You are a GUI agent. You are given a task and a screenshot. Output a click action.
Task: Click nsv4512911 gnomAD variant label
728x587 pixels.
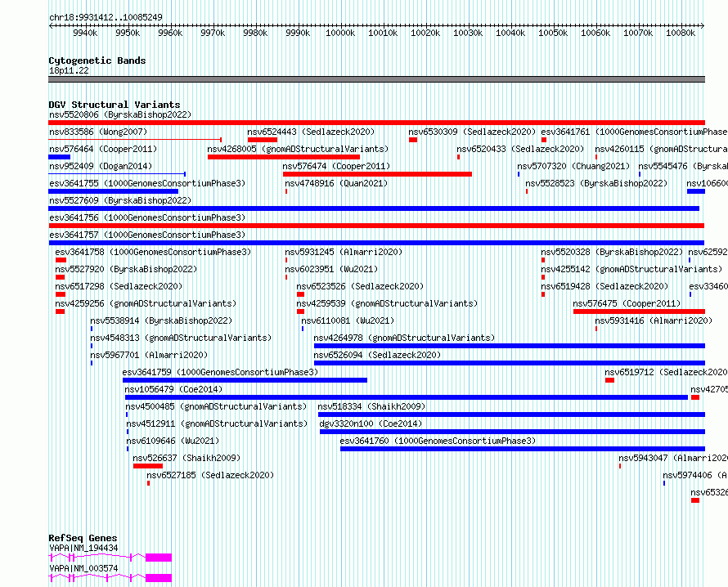218,423
